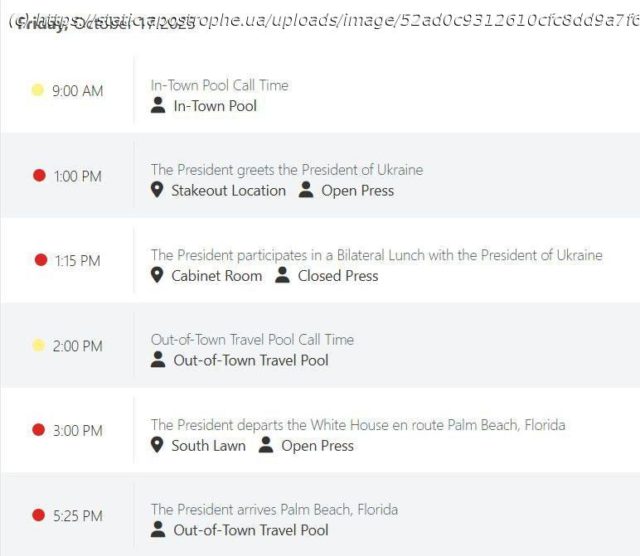
Task: Click the Cabinet Room location label
Action: click(216, 275)
